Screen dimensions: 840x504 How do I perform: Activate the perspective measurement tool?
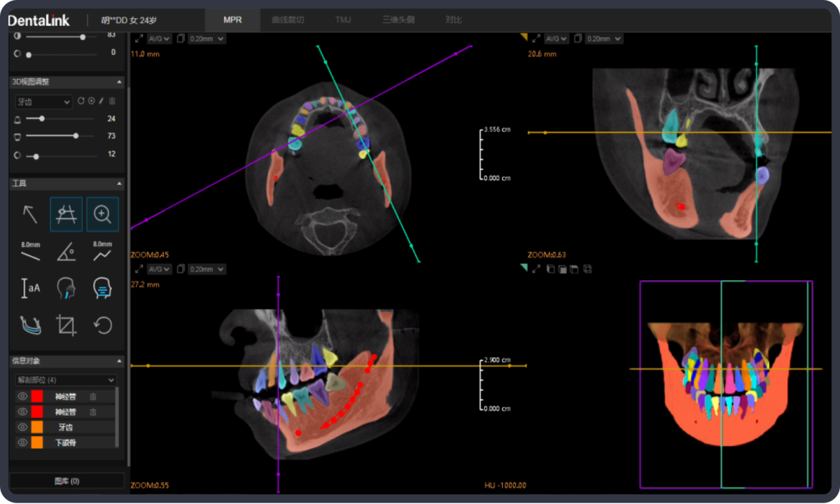[x=66, y=214]
